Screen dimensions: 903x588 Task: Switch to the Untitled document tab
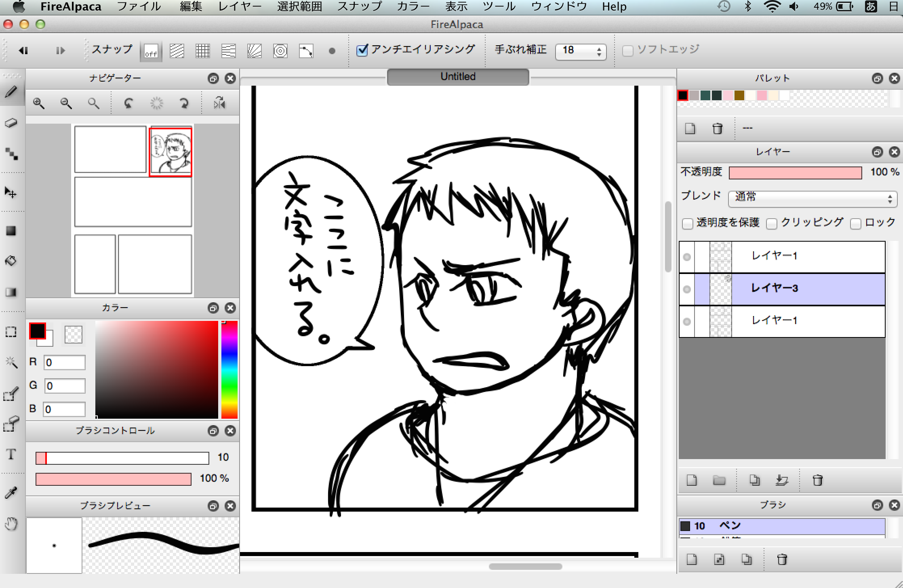[458, 77]
